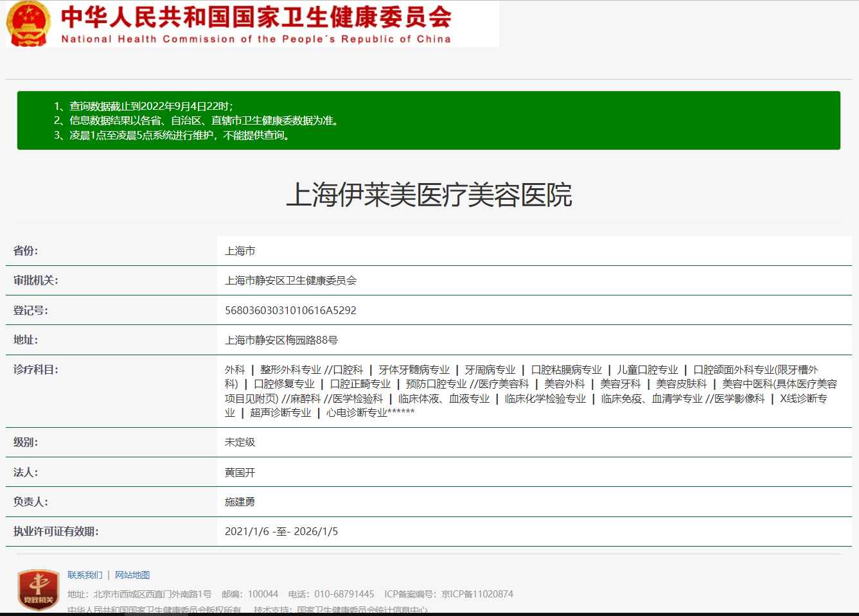Image resolution: width=859 pixels, height=616 pixels.
Task: Click the 审批机关 row label
Action: pyautogui.click(x=36, y=281)
